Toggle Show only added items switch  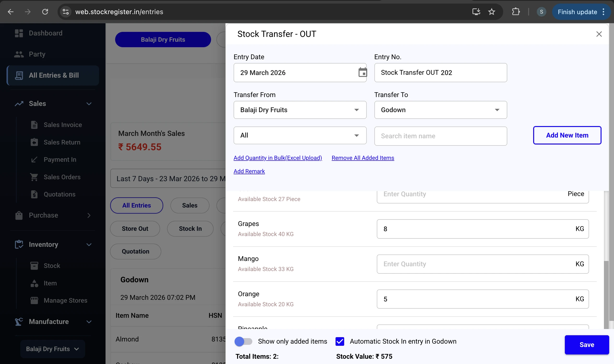pyautogui.click(x=243, y=341)
